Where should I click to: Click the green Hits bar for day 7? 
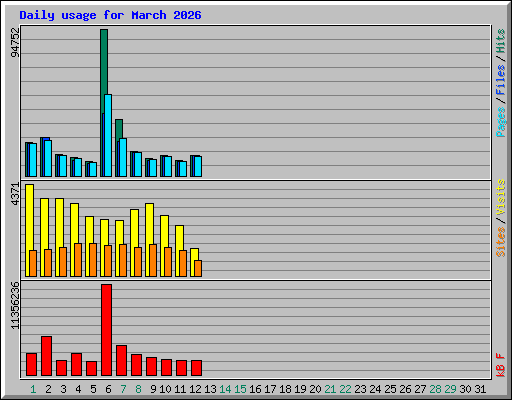click(x=119, y=130)
